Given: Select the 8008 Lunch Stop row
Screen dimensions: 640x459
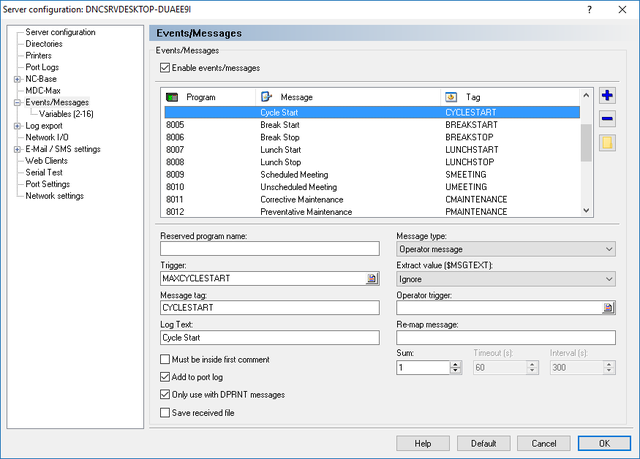Looking at the screenshot, I should pyautogui.click(x=372, y=162).
